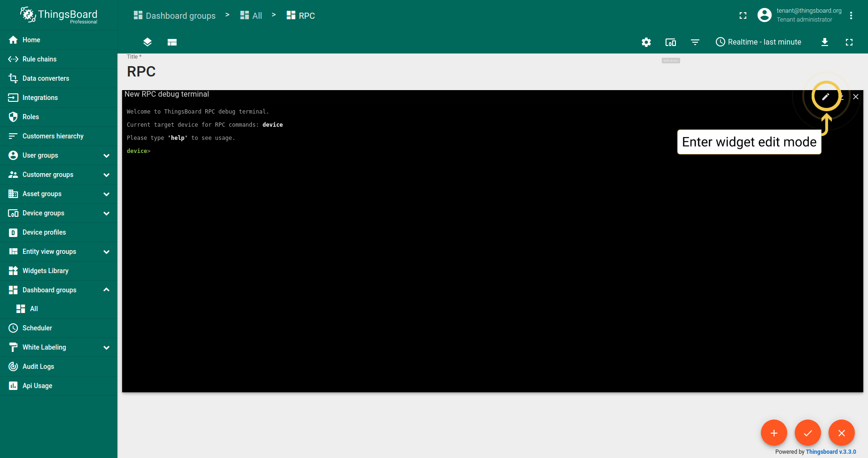Open entity aliases icon in toolbar
Screen dimensions: 868x458
(671, 42)
